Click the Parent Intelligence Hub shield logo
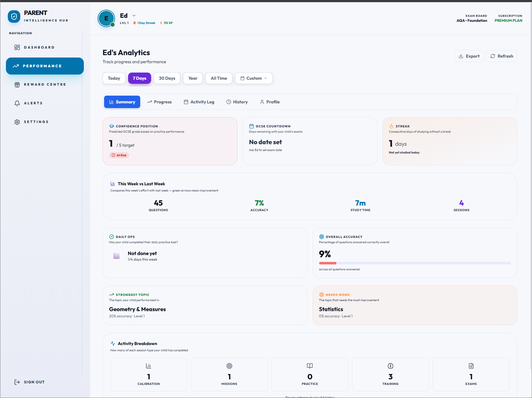Viewport: 532px width, 398px height. point(14,16)
